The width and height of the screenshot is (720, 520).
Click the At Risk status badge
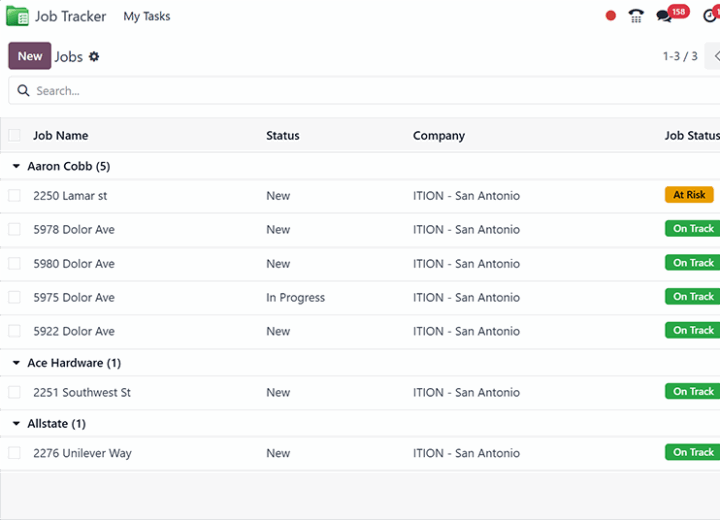click(689, 195)
